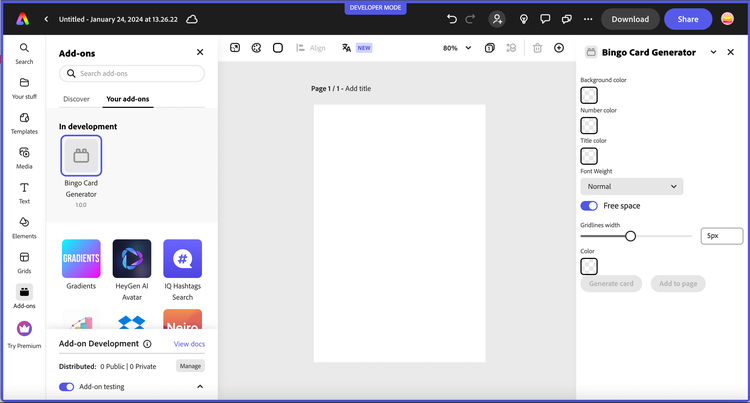The image size is (750, 403).
Task: Open the View docs link
Action: pos(189,344)
